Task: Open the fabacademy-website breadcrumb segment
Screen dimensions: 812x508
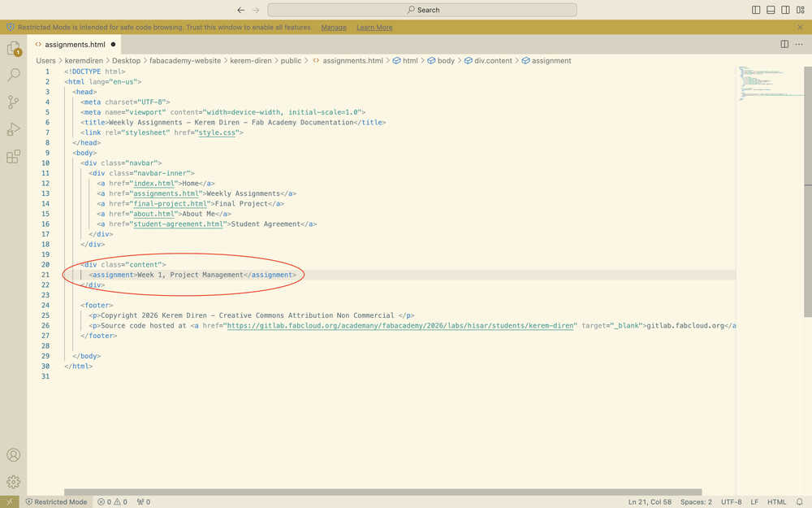Action: coord(185,61)
